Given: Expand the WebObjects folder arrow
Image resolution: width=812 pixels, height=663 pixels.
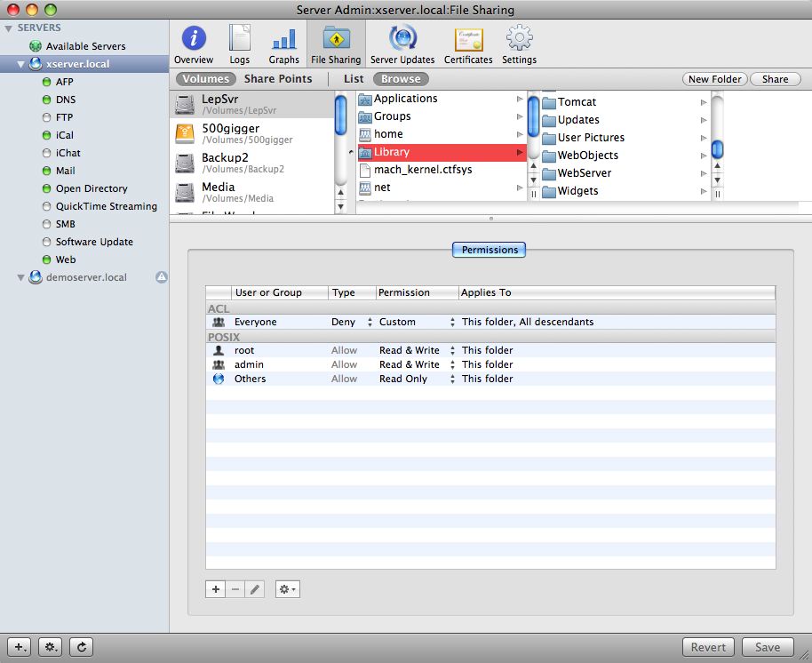Looking at the screenshot, I should [704, 156].
